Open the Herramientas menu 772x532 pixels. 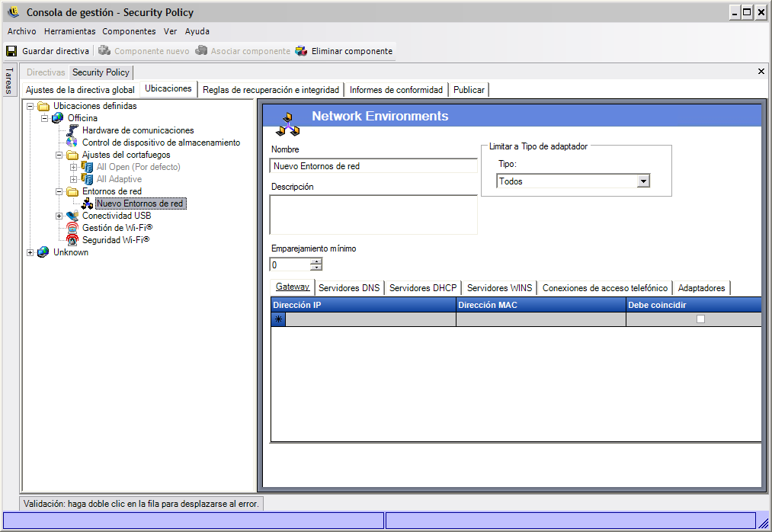pos(69,31)
